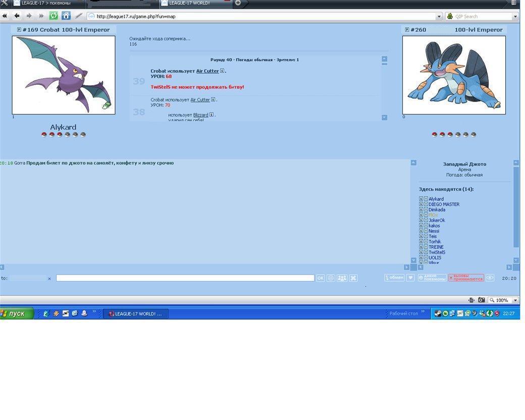The height and width of the screenshot is (420, 525).
Task: Open DIEGO MASTER in the player list
Action: click(444, 204)
